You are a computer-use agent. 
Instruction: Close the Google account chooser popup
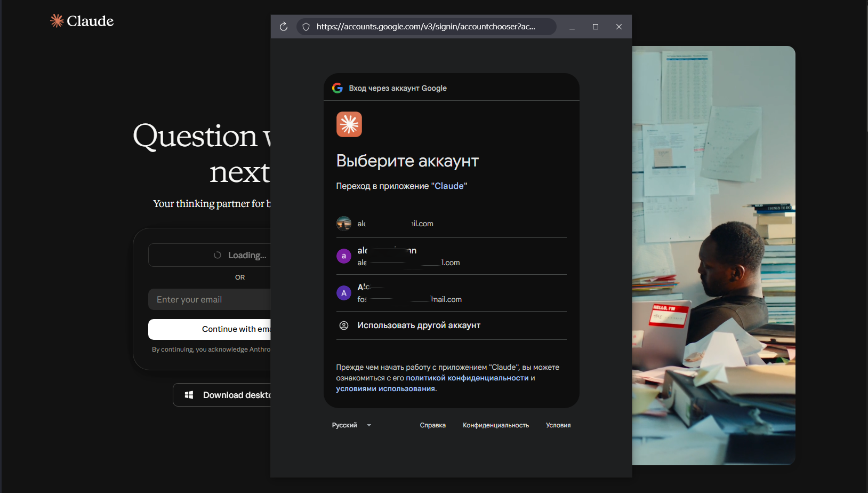pyautogui.click(x=619, y=27)
